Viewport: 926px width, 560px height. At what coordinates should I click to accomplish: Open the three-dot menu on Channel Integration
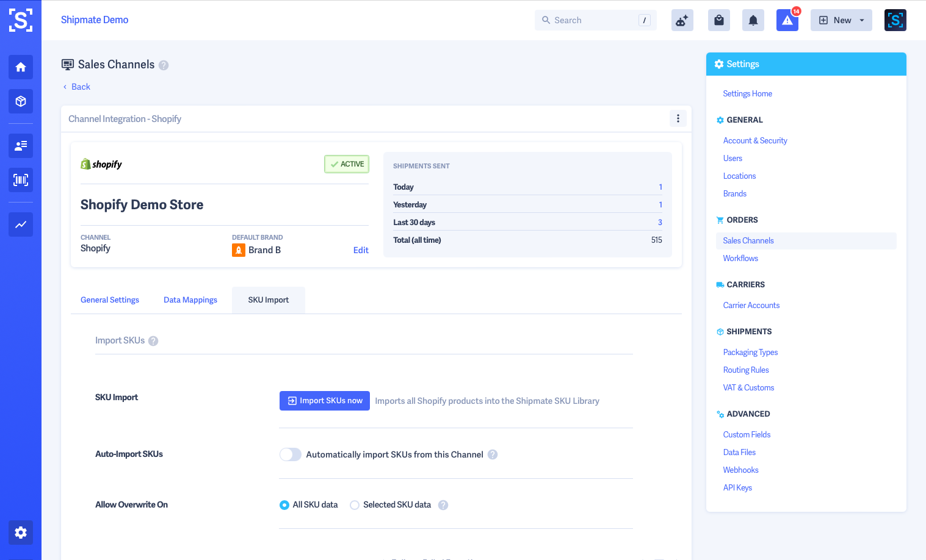tap(678, 118)
